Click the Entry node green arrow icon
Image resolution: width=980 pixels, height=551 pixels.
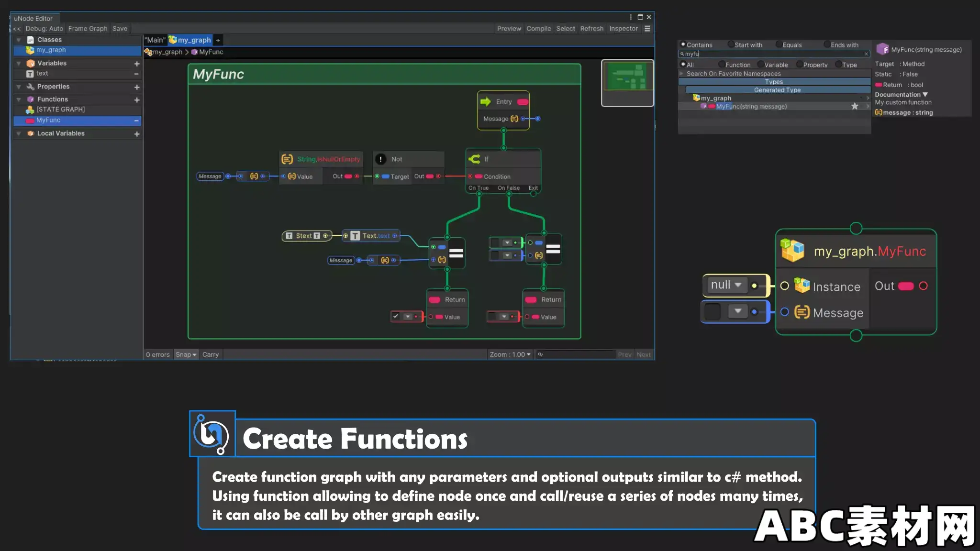[x=486, y=101]
